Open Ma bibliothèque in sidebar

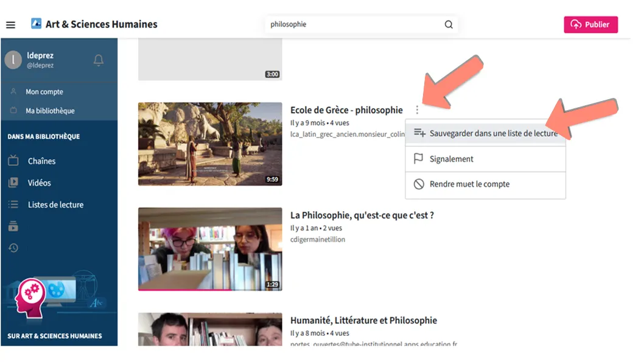[x=50, y=111]
